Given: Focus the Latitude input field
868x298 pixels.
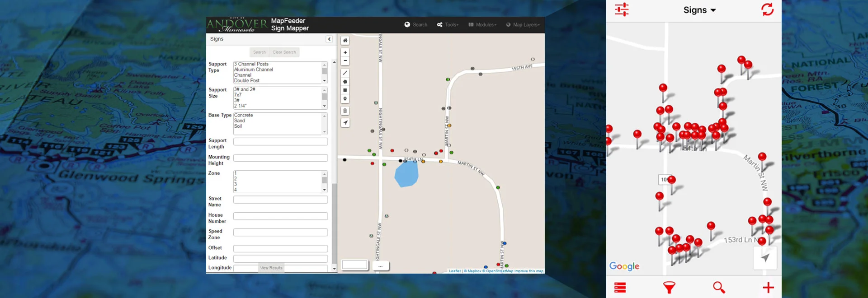Looking at the screenshot, I should 280,259.
